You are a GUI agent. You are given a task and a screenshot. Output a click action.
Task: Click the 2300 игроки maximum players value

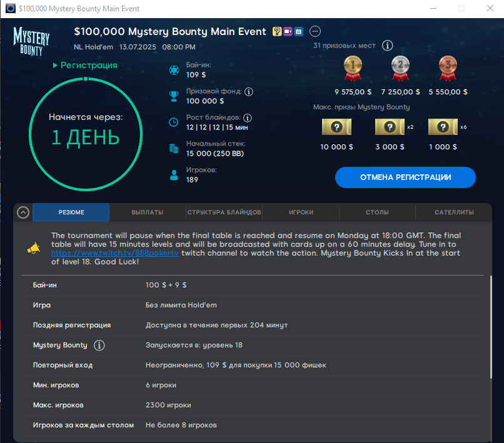168,405
